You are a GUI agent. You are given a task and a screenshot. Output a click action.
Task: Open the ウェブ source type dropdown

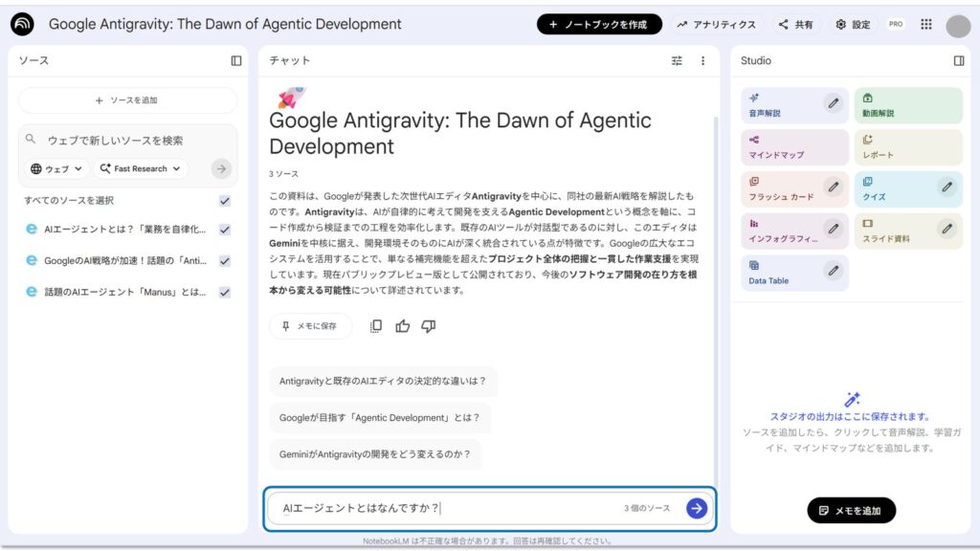coord(57,168)
